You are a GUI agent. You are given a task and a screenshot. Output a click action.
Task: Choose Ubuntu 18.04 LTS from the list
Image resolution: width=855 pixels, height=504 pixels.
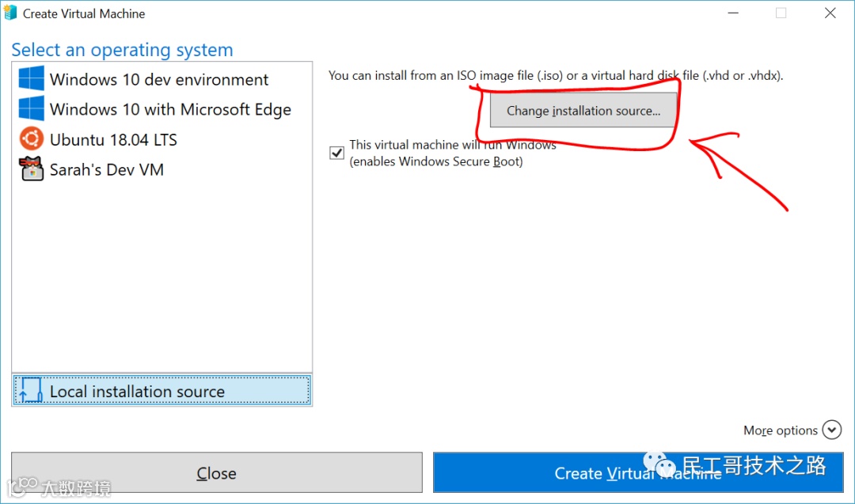click(x=162, y=139)
